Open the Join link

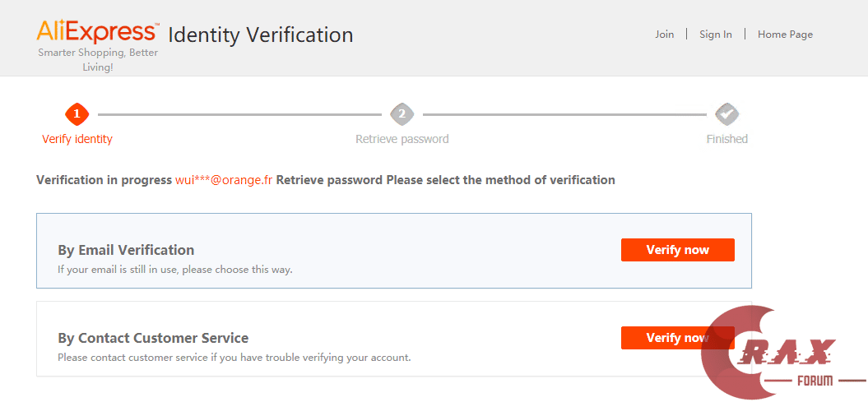[x=664, y=35]
